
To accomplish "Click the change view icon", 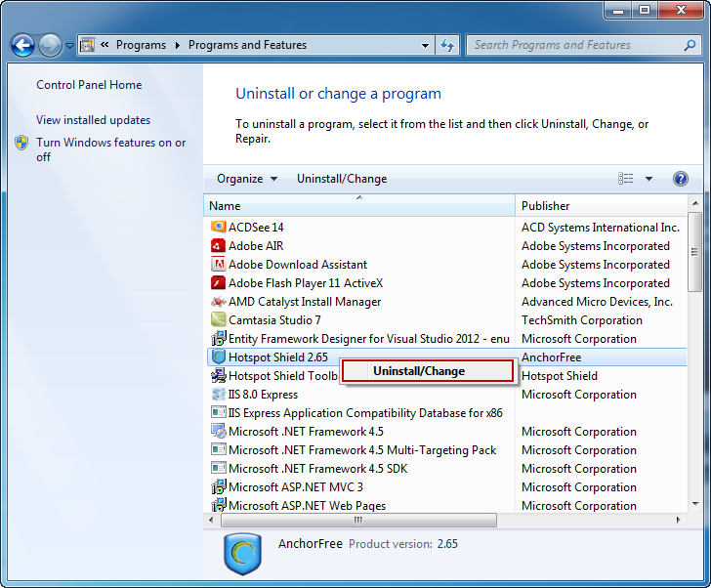I will coord(626,179).
